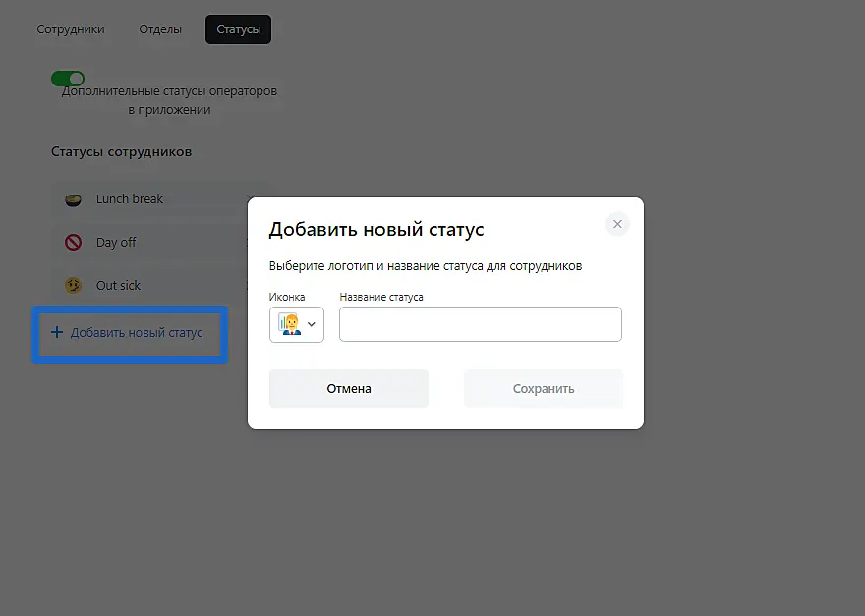The width and height of the screenshot is (865, 616).
Task: Select the Out sick status label
Action: pos(118,286)
